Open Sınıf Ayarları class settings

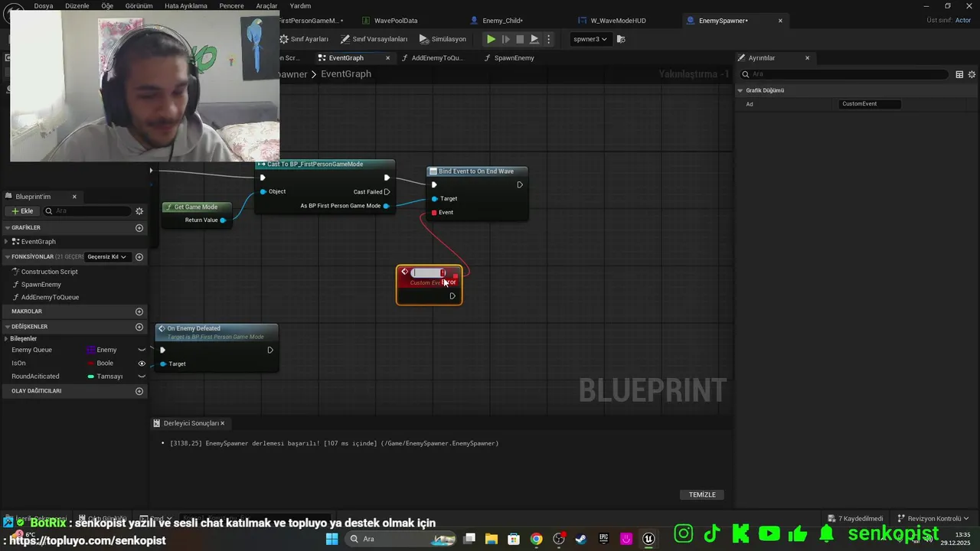coord(304,39)
